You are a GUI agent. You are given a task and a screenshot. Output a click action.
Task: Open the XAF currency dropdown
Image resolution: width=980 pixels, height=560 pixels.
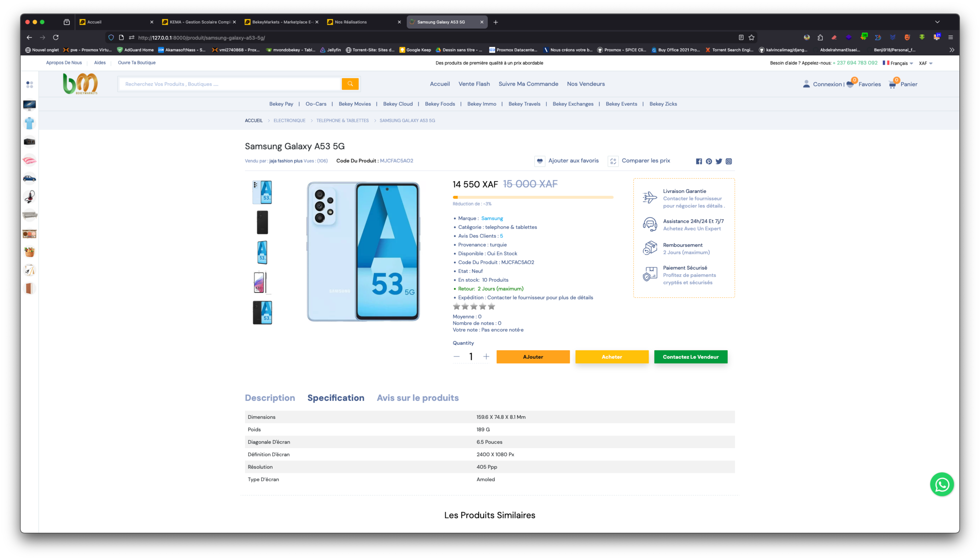coord(925,63)
